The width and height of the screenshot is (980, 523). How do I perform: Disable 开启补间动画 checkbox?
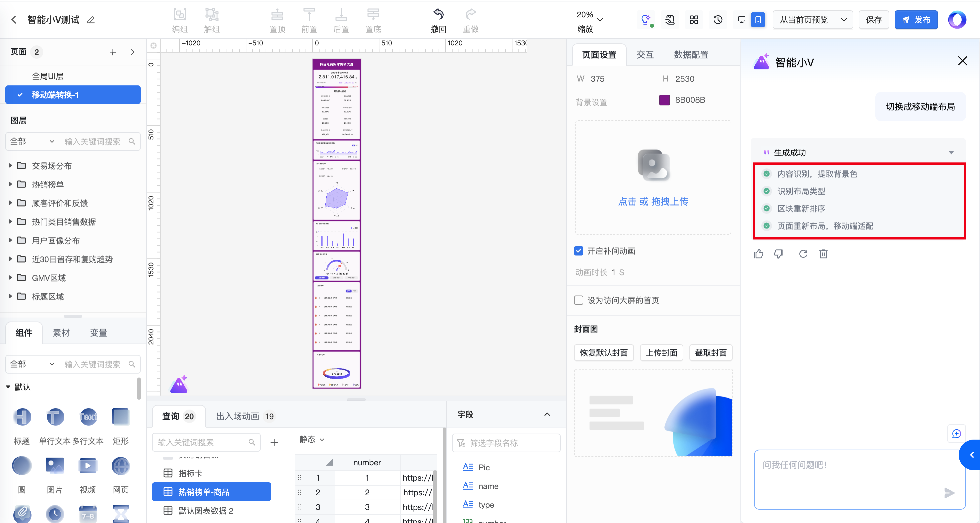pos(578,251)
